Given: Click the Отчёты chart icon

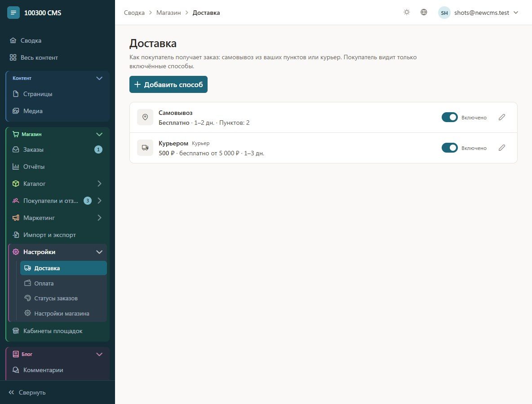Looking at the screenshot, I should point(16,167).
